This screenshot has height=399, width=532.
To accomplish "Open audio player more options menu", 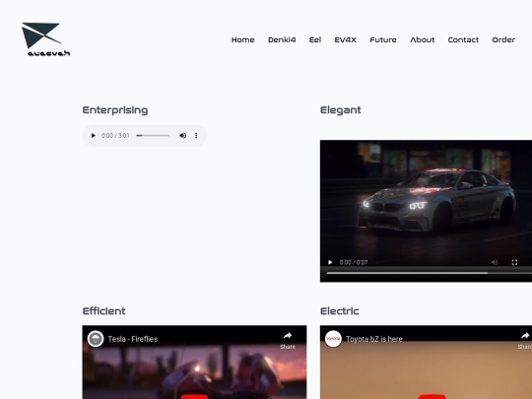I will pos(196,136).
